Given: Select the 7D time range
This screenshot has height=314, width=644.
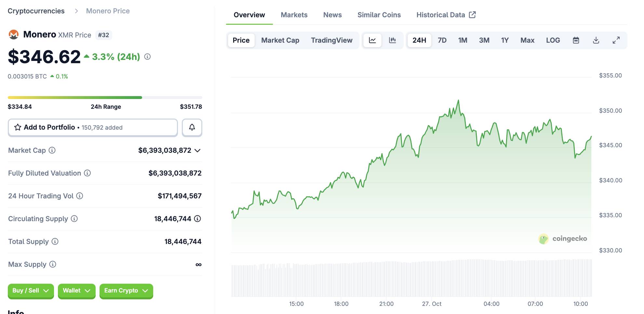Looking at the screenshot, I should [442, 40].
